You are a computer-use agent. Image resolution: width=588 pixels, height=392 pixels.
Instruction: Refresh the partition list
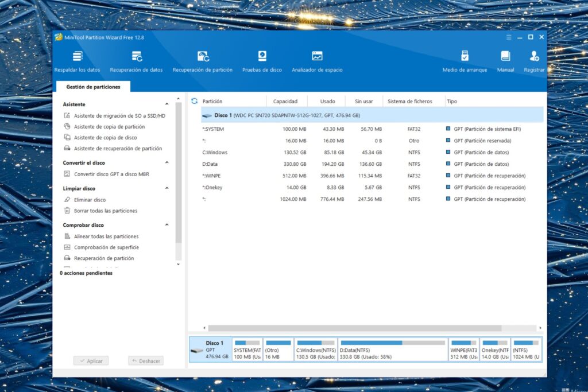(x=194, y=101)
